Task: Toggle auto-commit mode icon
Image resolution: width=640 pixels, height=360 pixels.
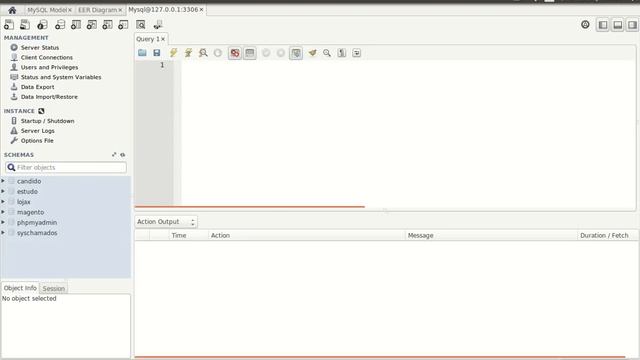Action: [x=296, y=53]
